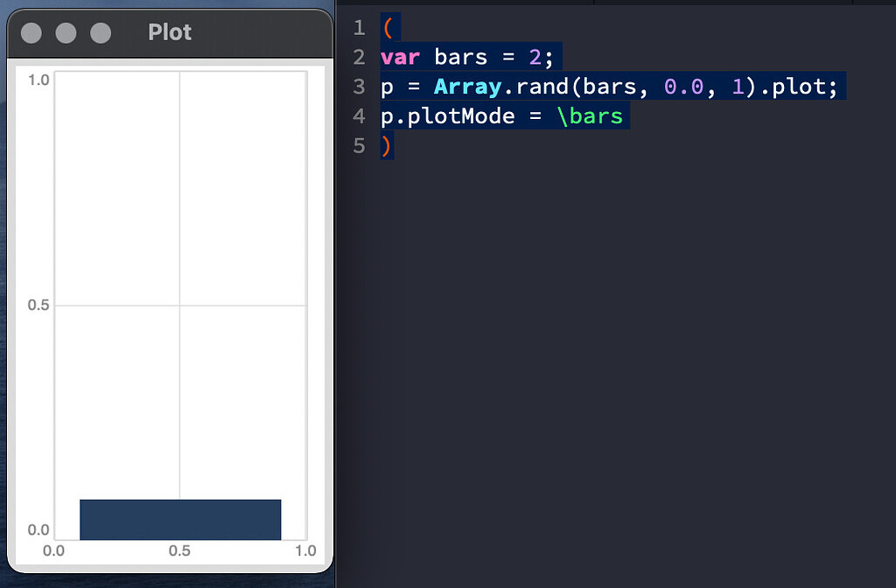Screen dimensions: 896x588
Task: Select the Array class name on line 3
Action: pos(467,86)
